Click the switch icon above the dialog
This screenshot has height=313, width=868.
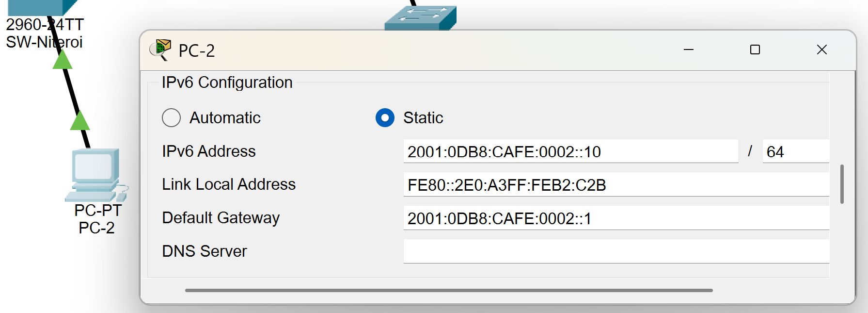click(421, 17)
